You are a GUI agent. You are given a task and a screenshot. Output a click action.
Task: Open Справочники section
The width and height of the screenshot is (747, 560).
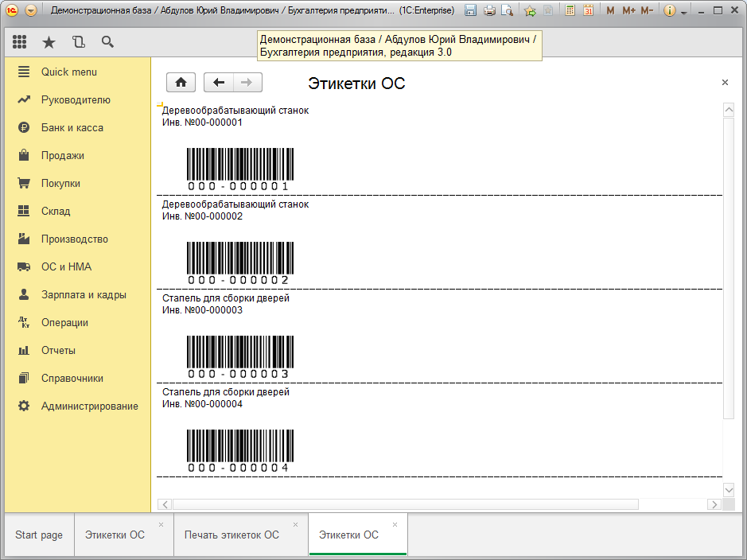tap(78, 378)
